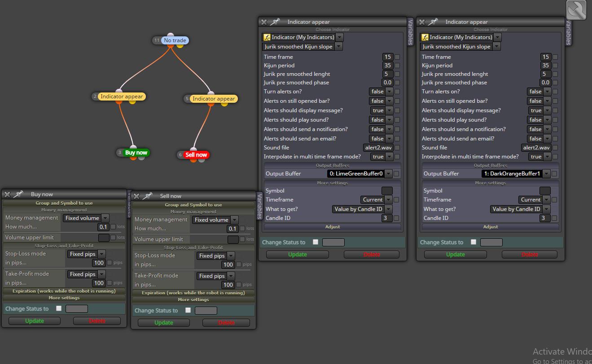This screenshot has width=592, height=364.
Task: Tick the Time frame checkbox in left Indicator panel
Action: coord(397,57)
